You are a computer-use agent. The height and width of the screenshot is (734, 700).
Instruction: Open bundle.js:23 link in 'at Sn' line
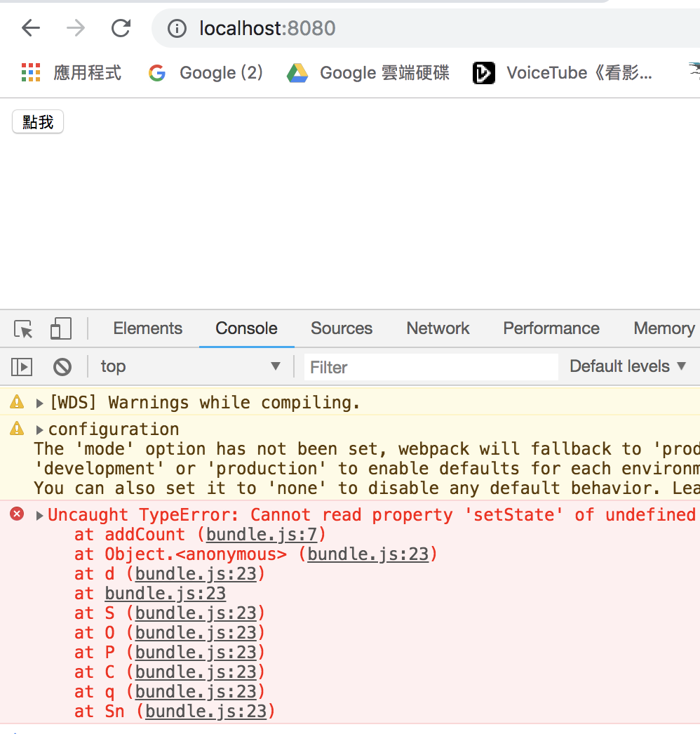click(x=206, y=712)
